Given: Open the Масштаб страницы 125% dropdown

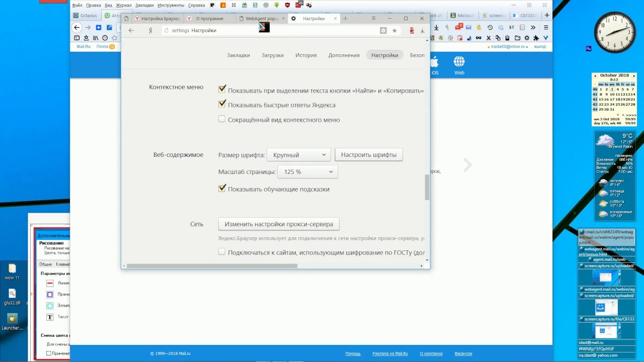Looking at the screenshot, I should point(307,171).
